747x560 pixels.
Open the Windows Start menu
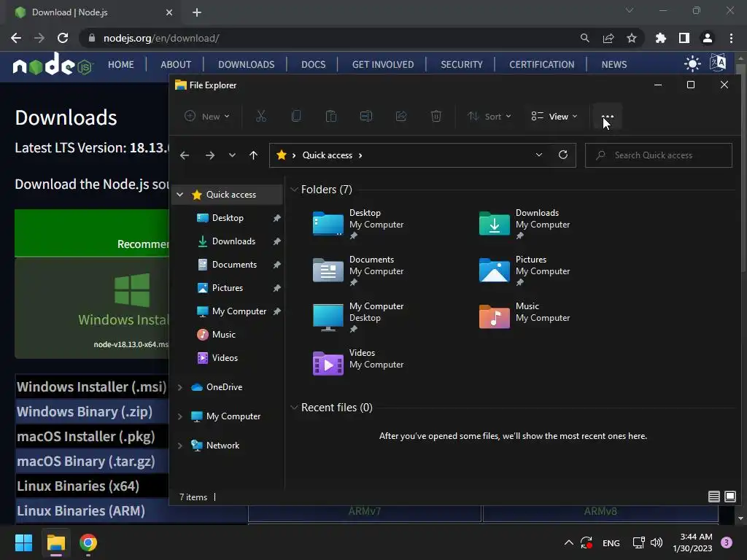pos(23,542)
